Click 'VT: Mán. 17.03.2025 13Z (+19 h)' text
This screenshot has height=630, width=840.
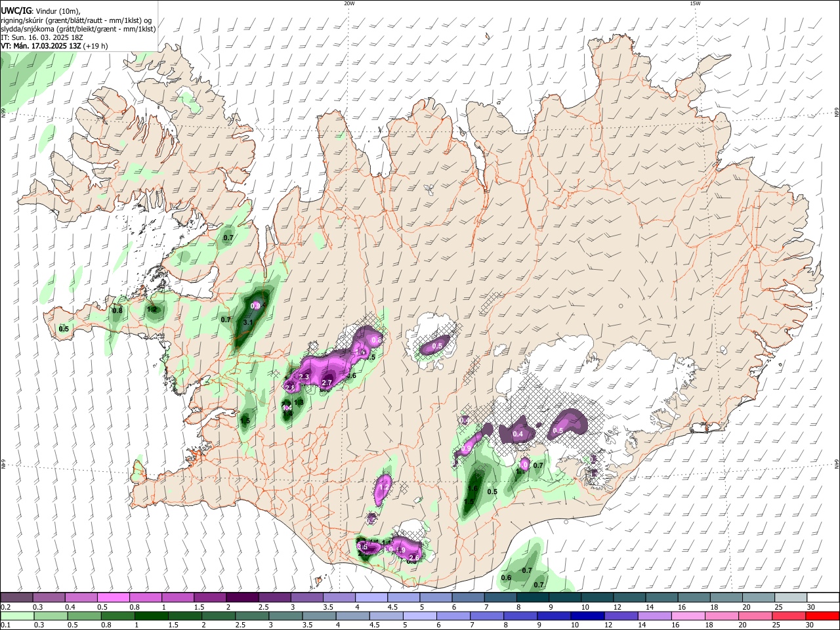54,46
